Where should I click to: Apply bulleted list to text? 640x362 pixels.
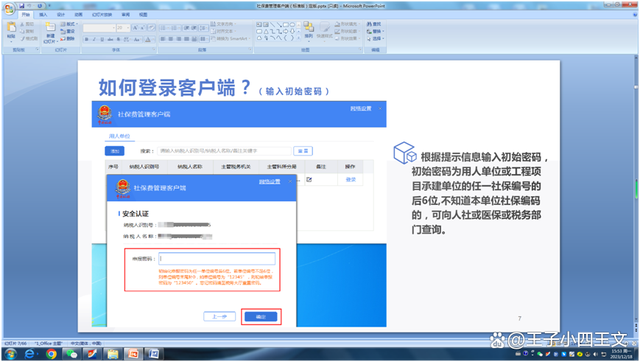pos(162,28)
